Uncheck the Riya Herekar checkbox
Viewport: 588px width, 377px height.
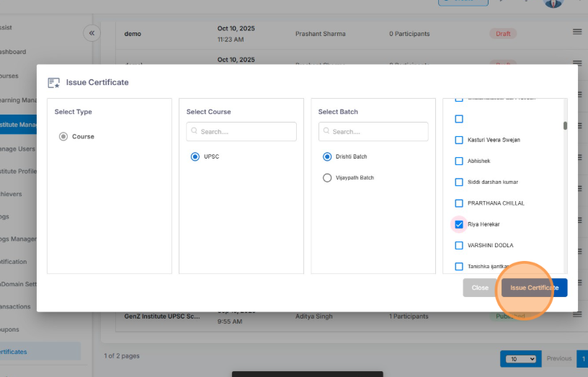click(459, 224)
